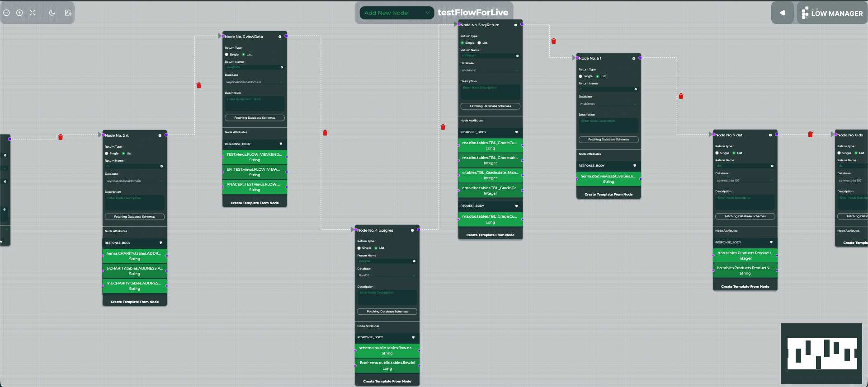868x387 pixels.
Task: Close Node No. 4 posgres with its header icon
Action: [x=412, y=230]
